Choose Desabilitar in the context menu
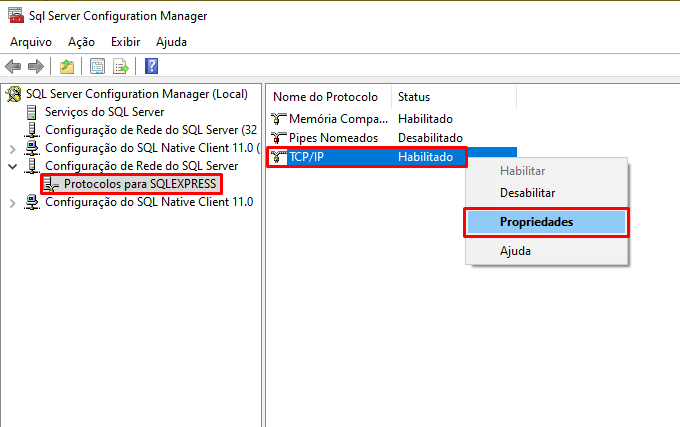680x427 pixels. [546, 193]
